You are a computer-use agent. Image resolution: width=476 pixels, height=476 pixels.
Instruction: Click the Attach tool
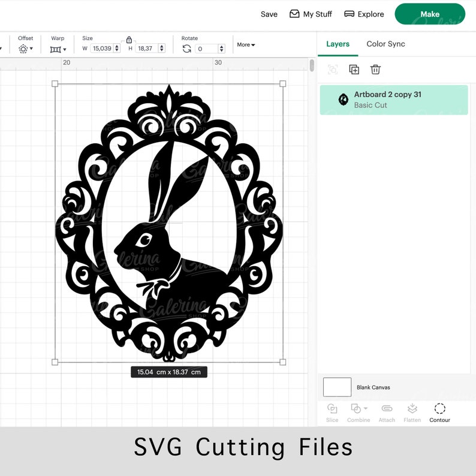387,413
